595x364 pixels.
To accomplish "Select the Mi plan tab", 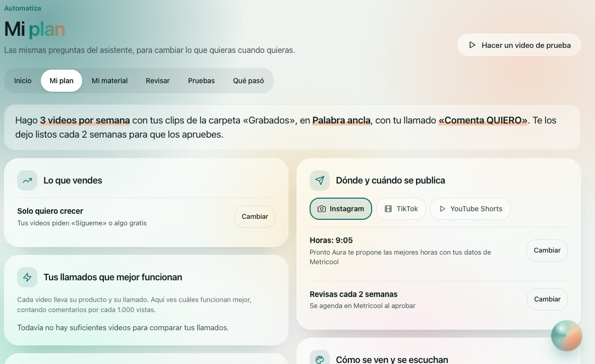I will 62,81.
